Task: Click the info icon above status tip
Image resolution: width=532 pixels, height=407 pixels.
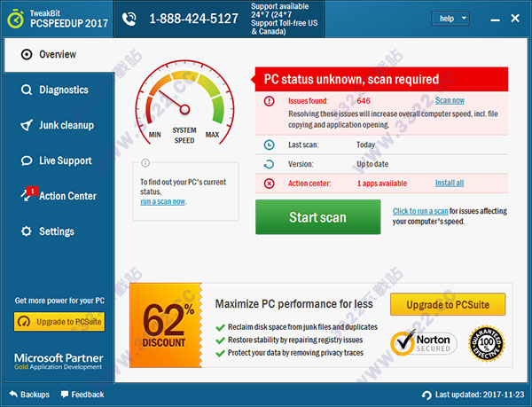Action: click(x=145, y=163)
